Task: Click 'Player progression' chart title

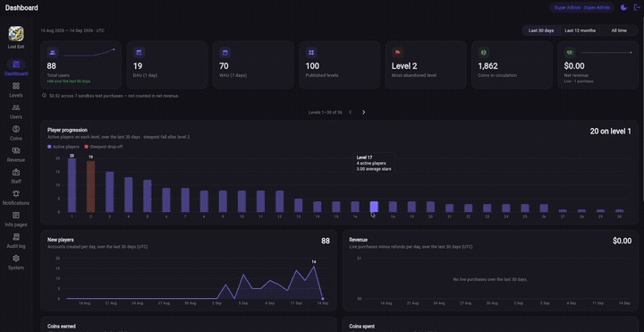Action: (x=67, y=131)
